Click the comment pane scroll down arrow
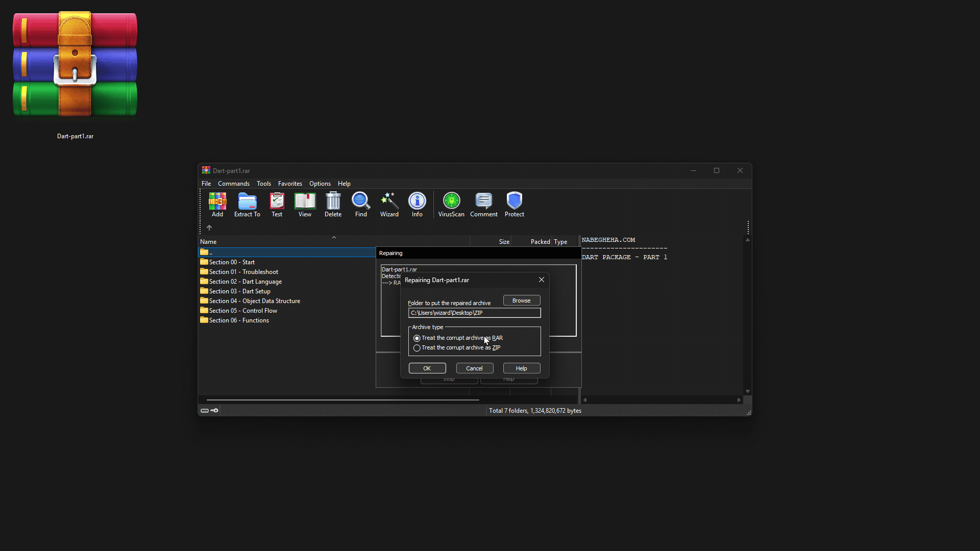This screenshot has height=551, width=980. 748,391
